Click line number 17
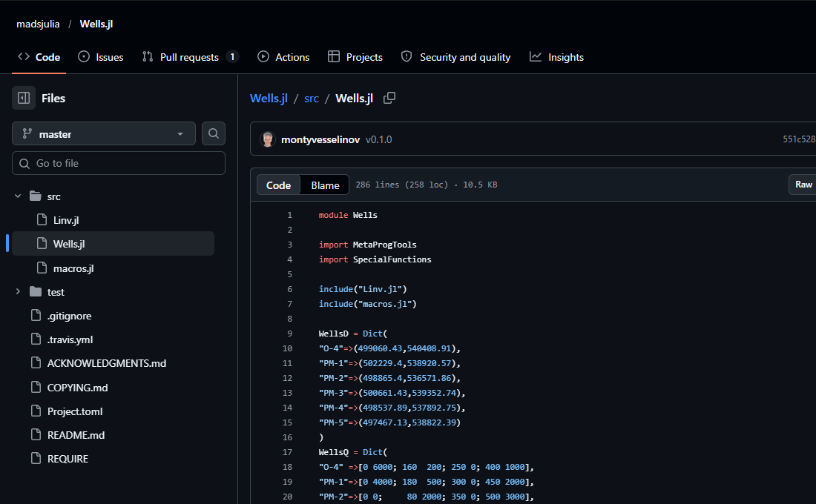This screenshot has width=816, height=504. [x=287, y=452]
